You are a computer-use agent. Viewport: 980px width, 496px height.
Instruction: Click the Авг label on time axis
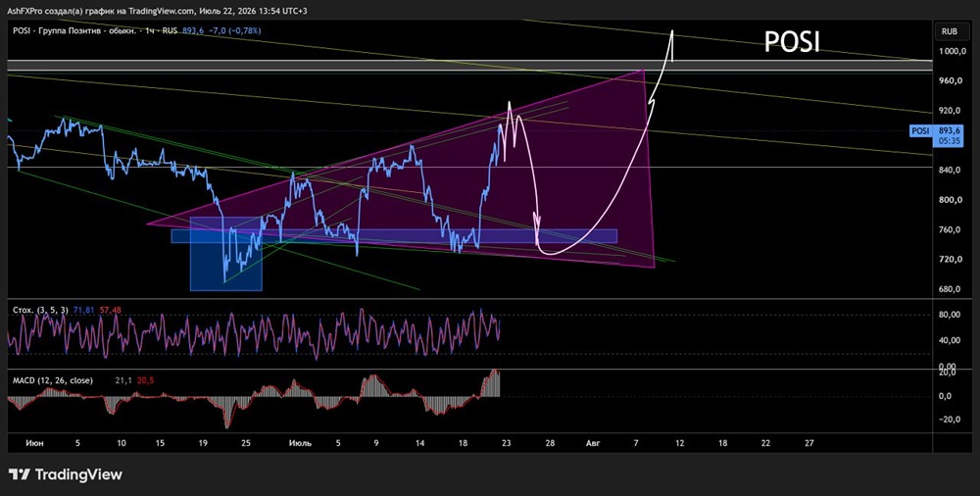tap(593, 443)
